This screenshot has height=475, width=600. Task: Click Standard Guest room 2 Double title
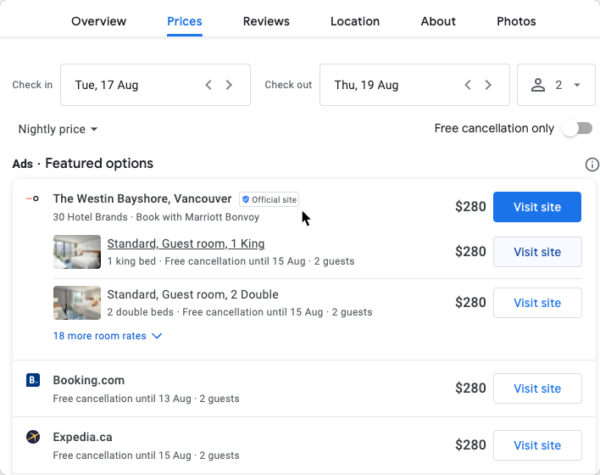click(193, 295)
